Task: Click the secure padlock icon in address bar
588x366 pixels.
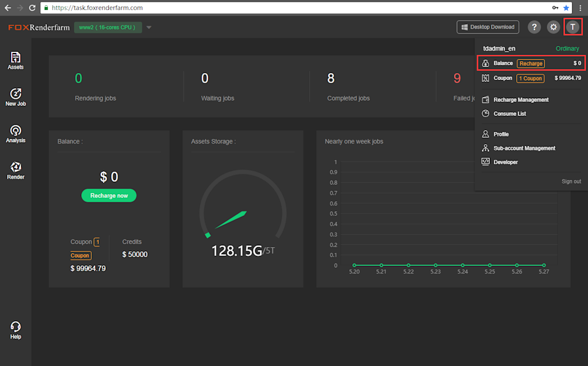Action: [46, 8]
